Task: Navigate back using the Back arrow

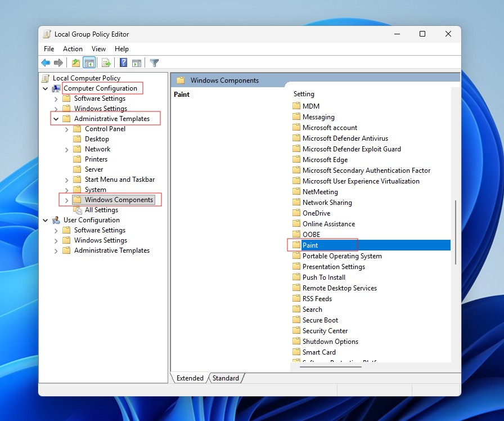Action: click(46, 62)
